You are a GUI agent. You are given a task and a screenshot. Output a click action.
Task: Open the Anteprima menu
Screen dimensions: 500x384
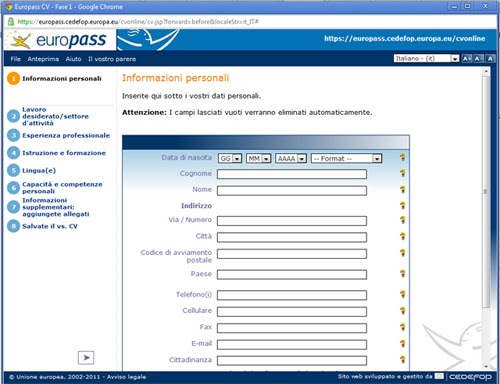pyautogui.click(x=43, y=59)
